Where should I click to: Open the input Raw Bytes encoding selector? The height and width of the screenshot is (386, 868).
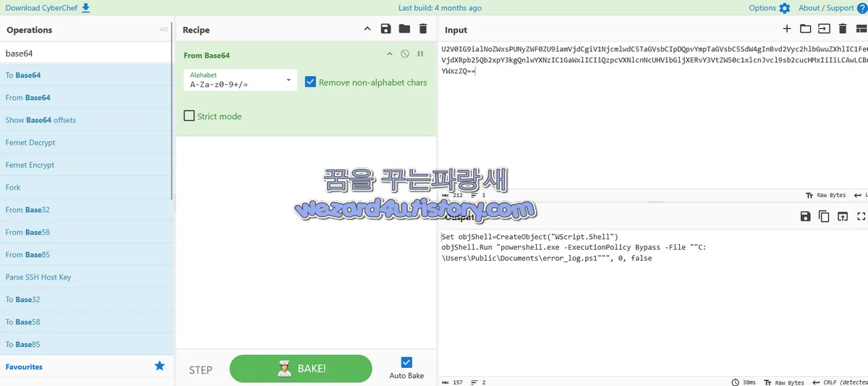[x=826, y=196]
